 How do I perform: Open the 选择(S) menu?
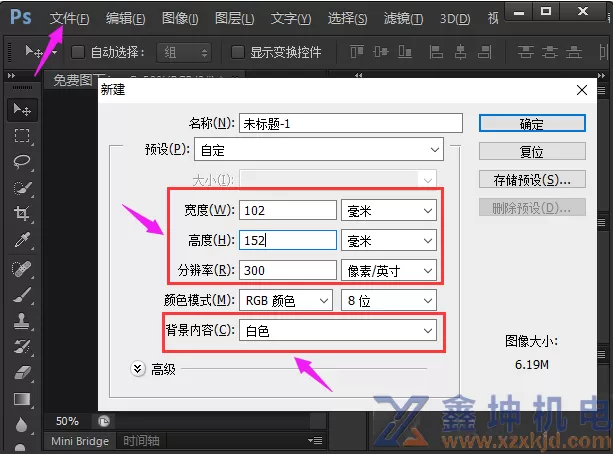pos(348,18)
